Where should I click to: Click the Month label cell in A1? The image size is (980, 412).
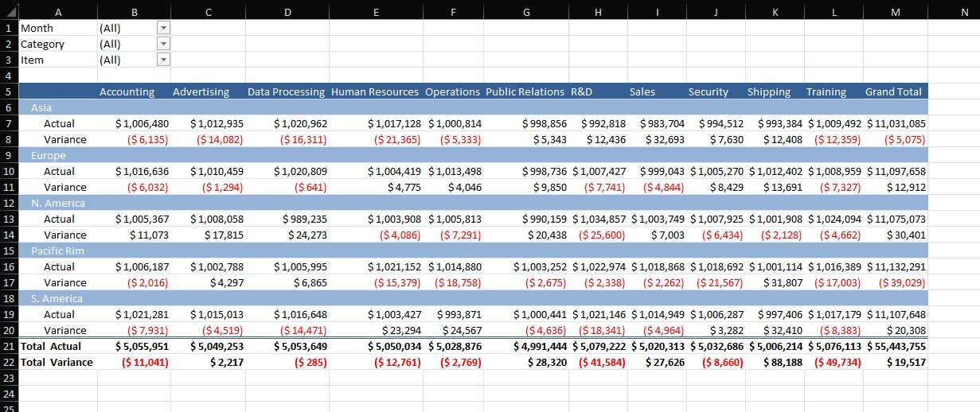(x=37, y=28)
